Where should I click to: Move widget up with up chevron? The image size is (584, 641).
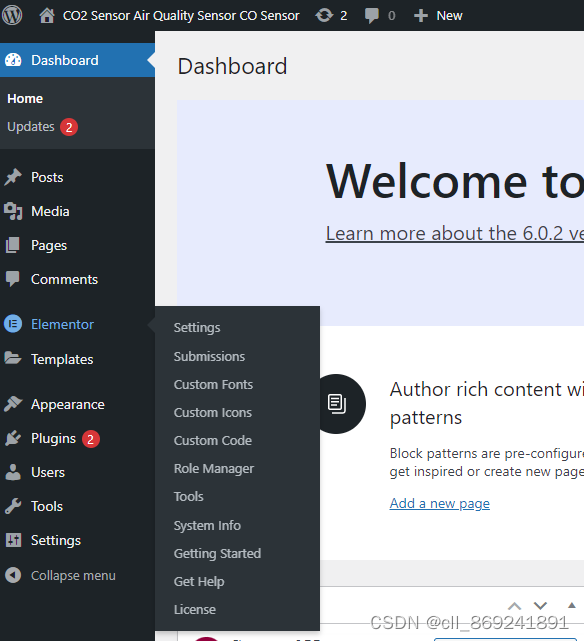(x=515, y=606)
